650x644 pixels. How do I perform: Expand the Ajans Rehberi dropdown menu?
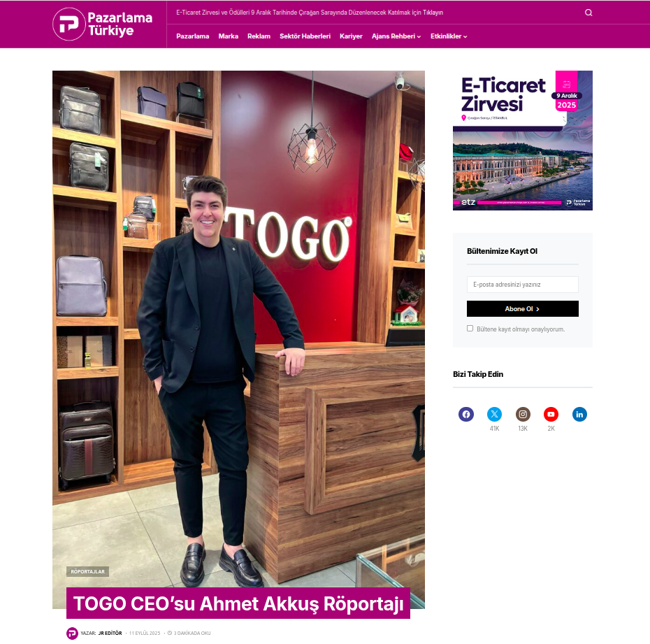coord(396,36)
